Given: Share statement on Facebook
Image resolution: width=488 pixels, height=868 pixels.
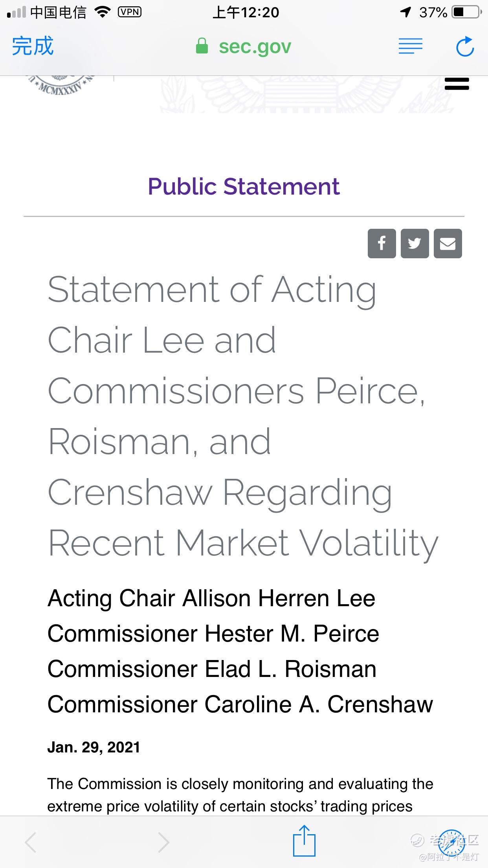Looking at the screenshot, I should (382, 243).
